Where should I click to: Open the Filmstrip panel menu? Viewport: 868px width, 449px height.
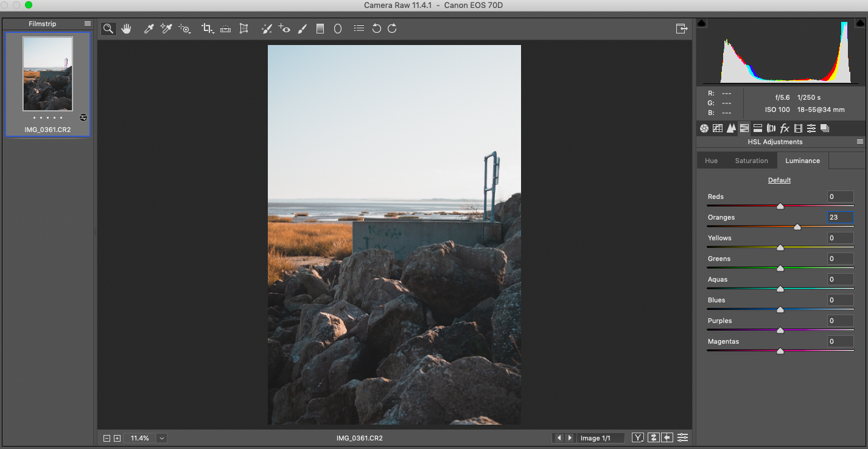click(88, 24)
